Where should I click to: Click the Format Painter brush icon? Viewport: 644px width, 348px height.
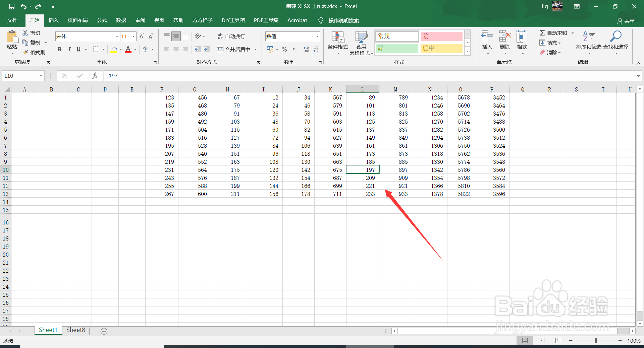pos(25,52)
